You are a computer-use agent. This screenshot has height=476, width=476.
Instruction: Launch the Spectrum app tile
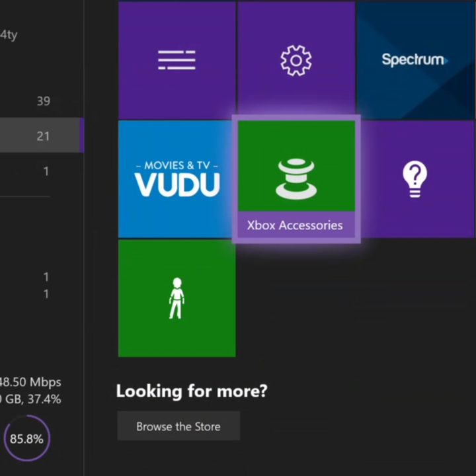pyautogui.click(x=416, y=59)
